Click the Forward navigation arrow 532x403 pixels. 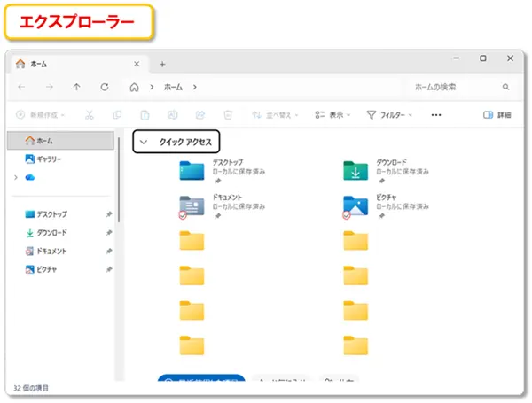pyautogui.click(x=50, y=87)
